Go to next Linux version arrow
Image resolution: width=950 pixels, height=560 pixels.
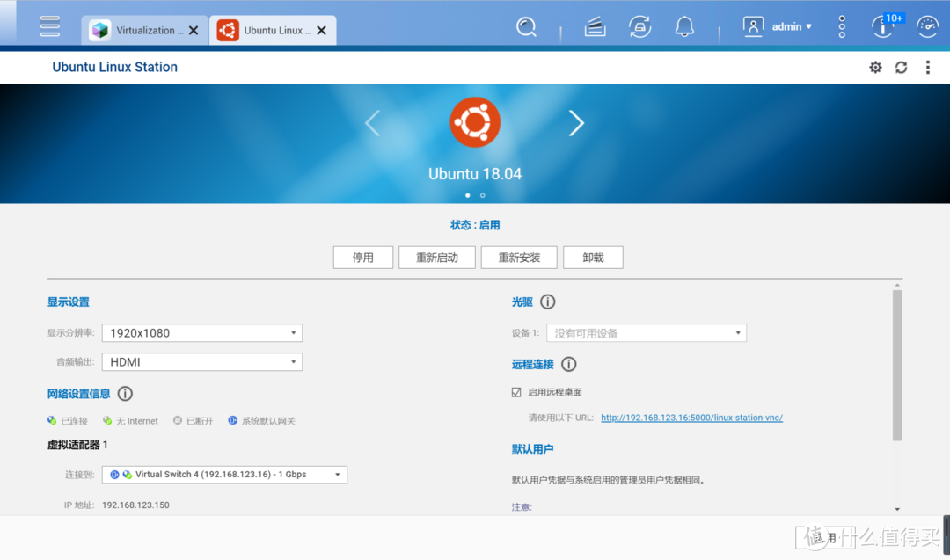(x=576, y=123)
